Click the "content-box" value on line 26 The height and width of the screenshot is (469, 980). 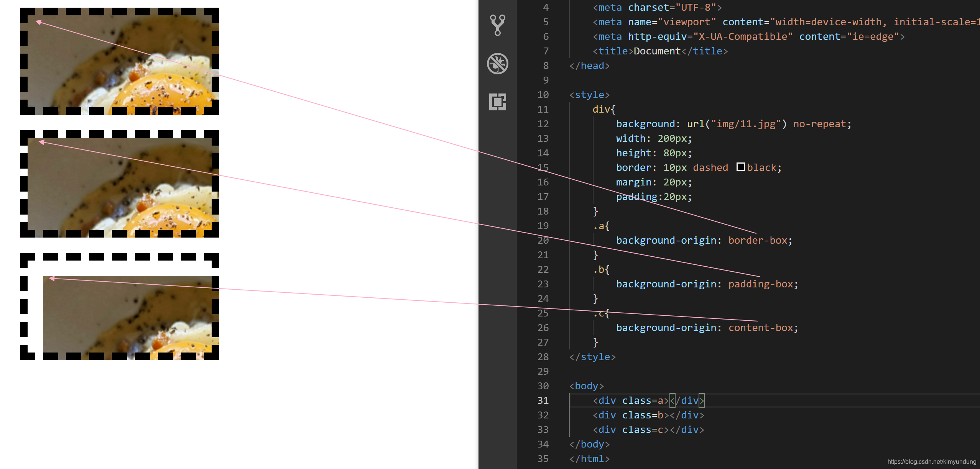point(761,328)
